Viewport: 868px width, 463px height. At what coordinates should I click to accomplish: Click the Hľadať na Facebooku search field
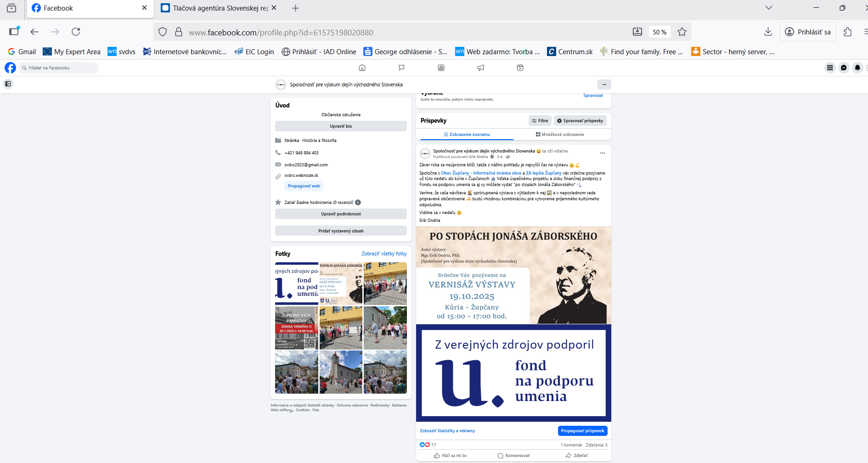[60, 68]
